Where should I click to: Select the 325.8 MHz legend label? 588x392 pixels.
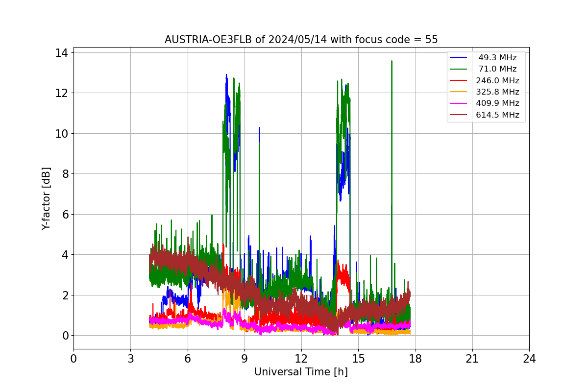tap(497, 92)
